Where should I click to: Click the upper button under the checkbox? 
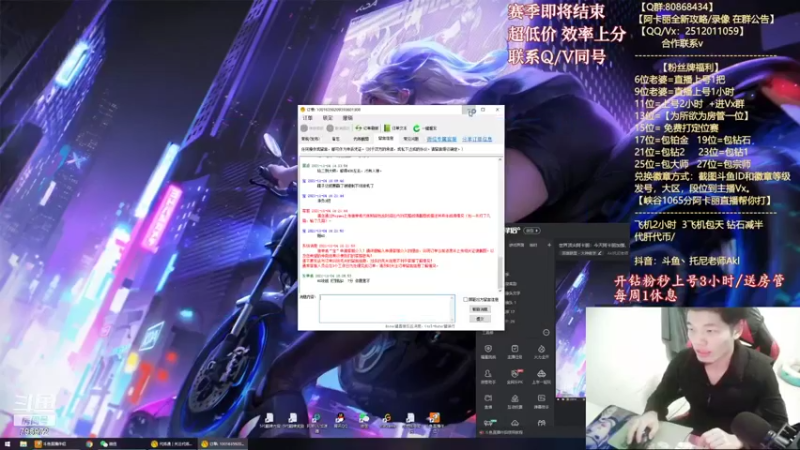pyautogui.click(x=480, y=309)
